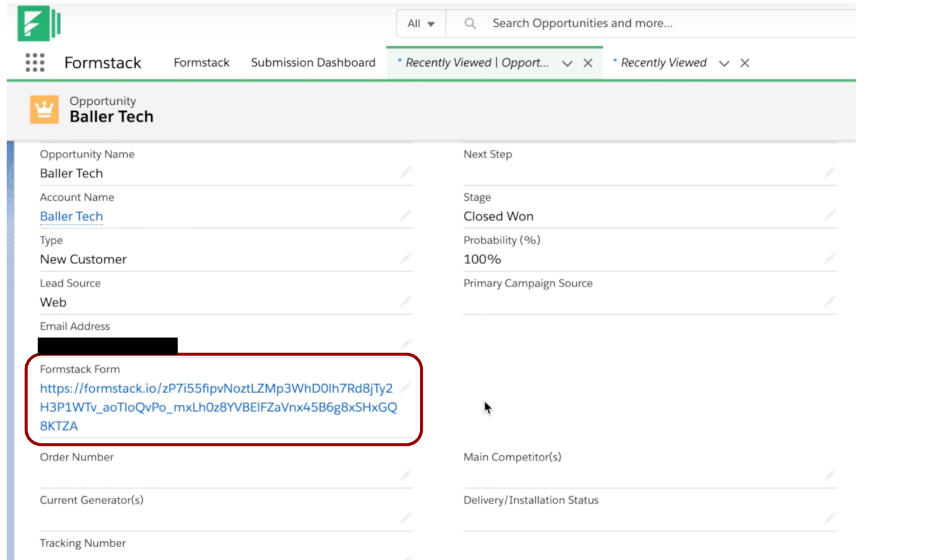Edit Stage field via pencil icon

point(830,215)
